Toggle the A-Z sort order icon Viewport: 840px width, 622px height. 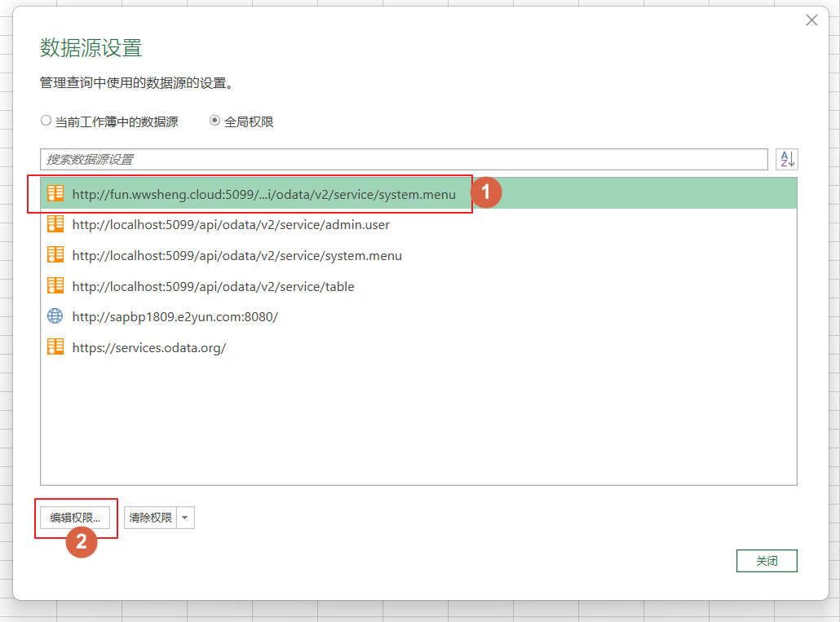786,159
